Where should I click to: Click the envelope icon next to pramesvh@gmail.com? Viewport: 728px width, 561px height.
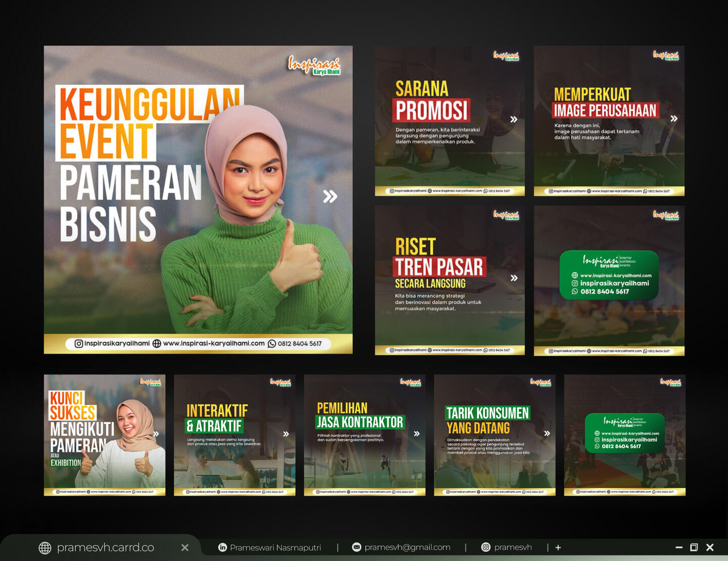coord(356,547)
